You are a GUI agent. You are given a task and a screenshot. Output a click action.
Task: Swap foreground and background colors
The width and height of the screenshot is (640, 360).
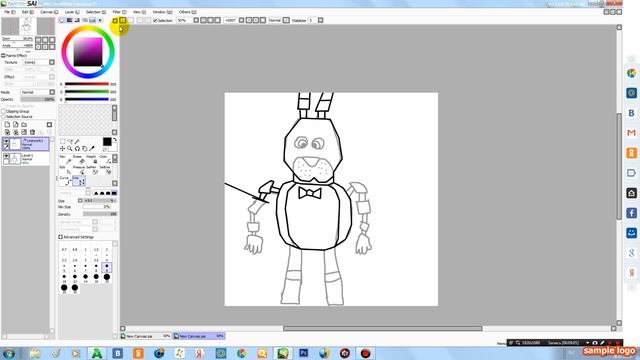pyautogui.click(x=115, y=140)
